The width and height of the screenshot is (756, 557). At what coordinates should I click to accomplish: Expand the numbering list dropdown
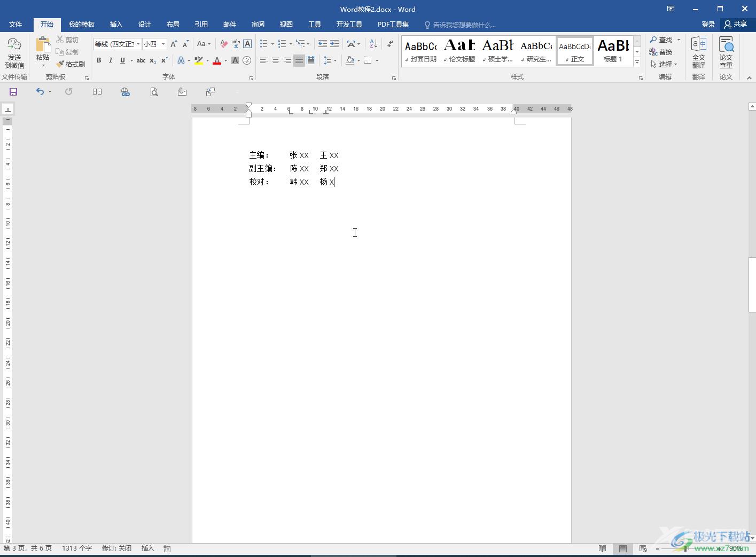tap(291, 44)
